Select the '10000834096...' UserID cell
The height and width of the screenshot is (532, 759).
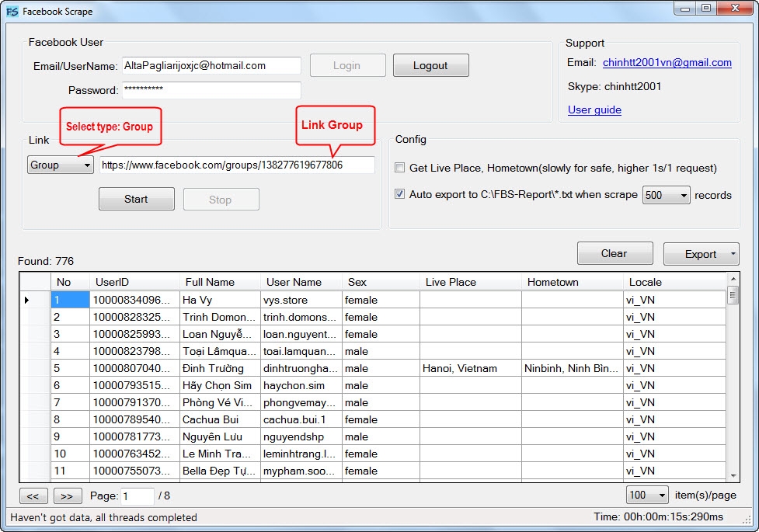[134, 300]
